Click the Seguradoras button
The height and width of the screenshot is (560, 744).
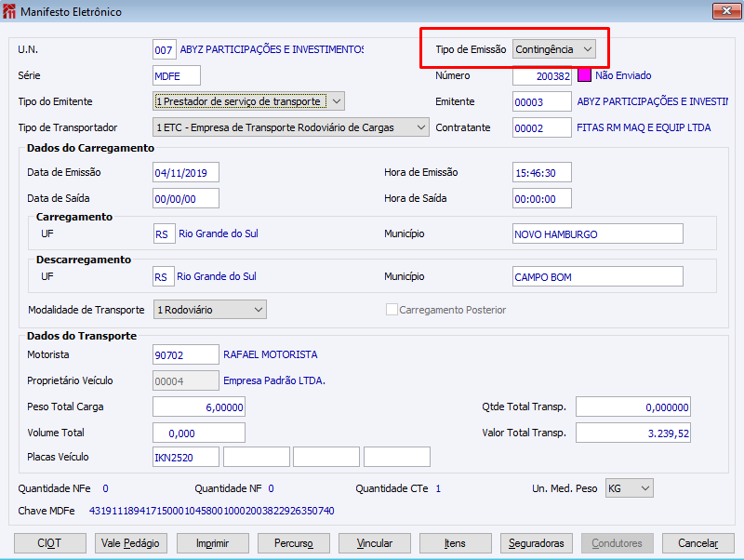tap(537, 543)
